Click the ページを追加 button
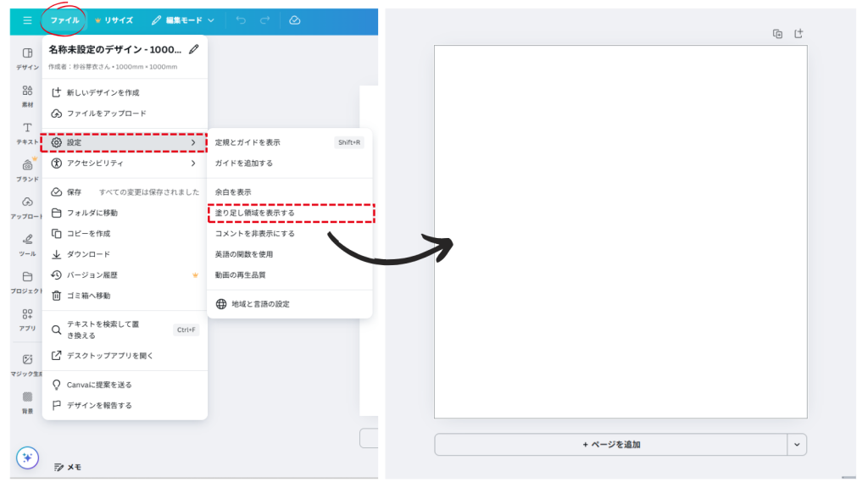 tap(610, 444)
